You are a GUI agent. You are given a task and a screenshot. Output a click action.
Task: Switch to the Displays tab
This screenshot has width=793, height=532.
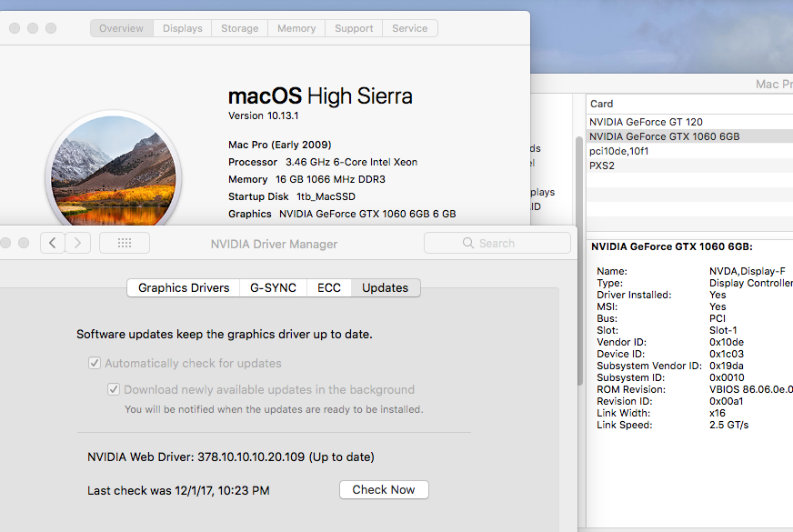coord(183,28)
